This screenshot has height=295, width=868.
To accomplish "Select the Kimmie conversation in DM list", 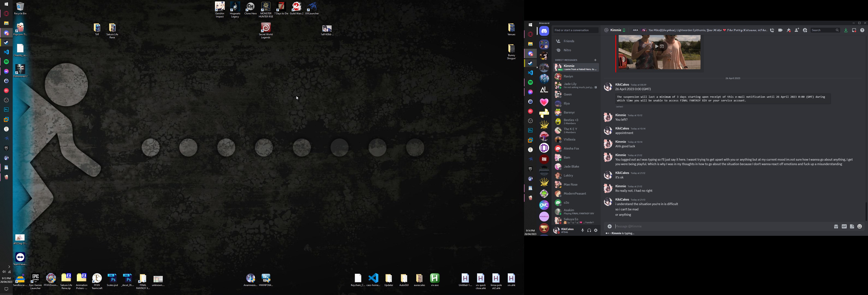I will (x=575, y=67).
